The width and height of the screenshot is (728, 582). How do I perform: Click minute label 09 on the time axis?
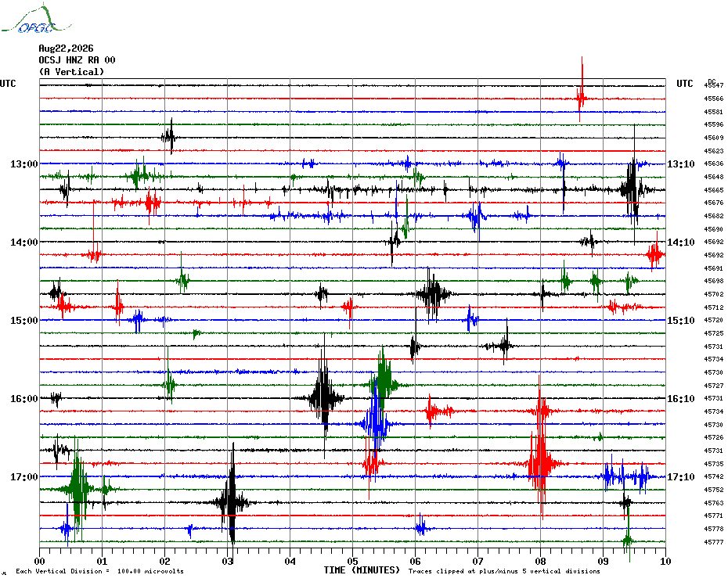coord(603,561)
